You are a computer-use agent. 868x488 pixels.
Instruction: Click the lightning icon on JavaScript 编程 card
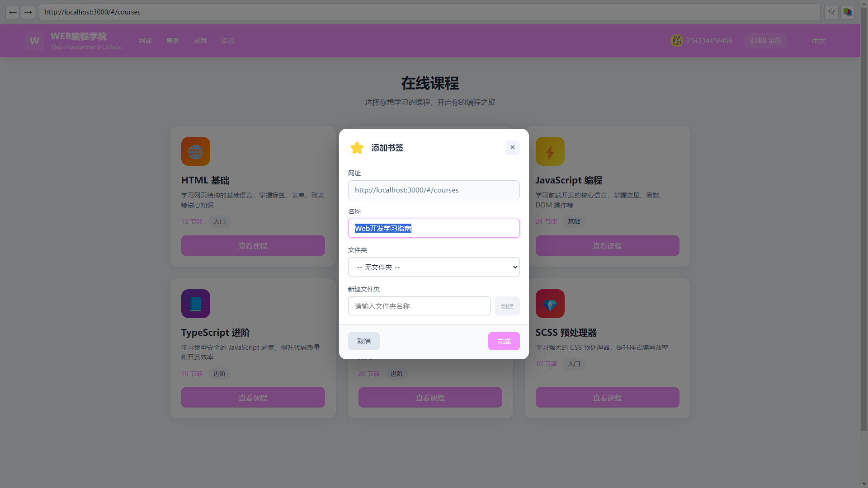pos(550,151)
